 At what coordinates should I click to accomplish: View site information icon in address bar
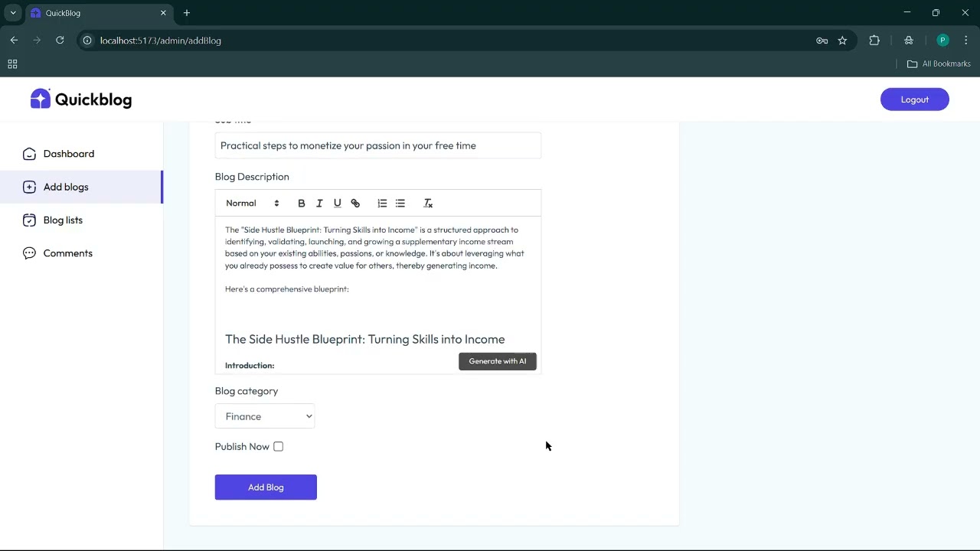click(x=87, y=41)
